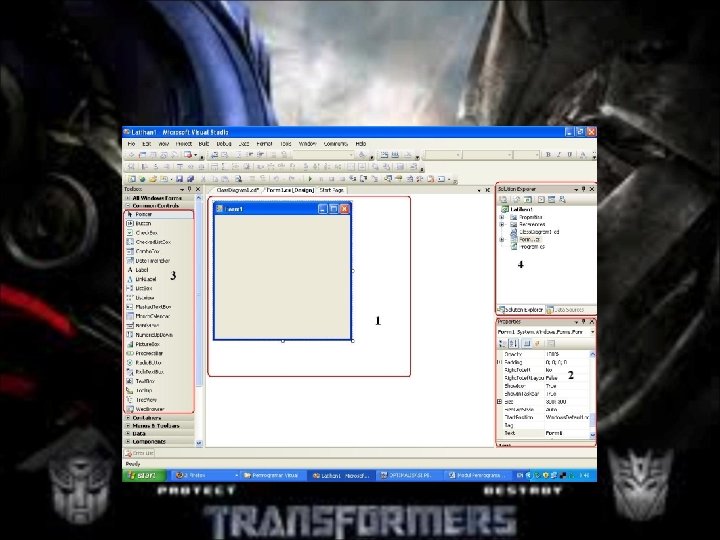
Task: Close the Toolbox panel
Action: click(x=198, y=189)
